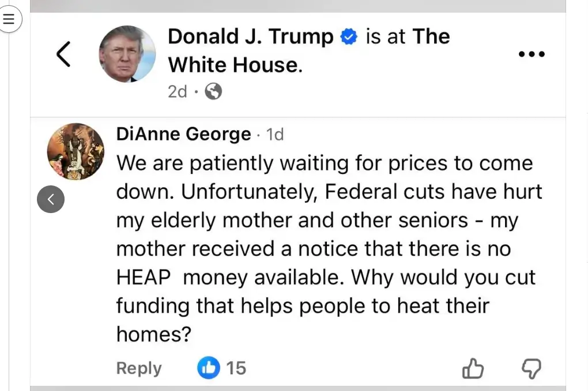588x391 pixels.
Task: Click the blue like reaction icon
Action: pyautogui.click(x=208, y=367)
